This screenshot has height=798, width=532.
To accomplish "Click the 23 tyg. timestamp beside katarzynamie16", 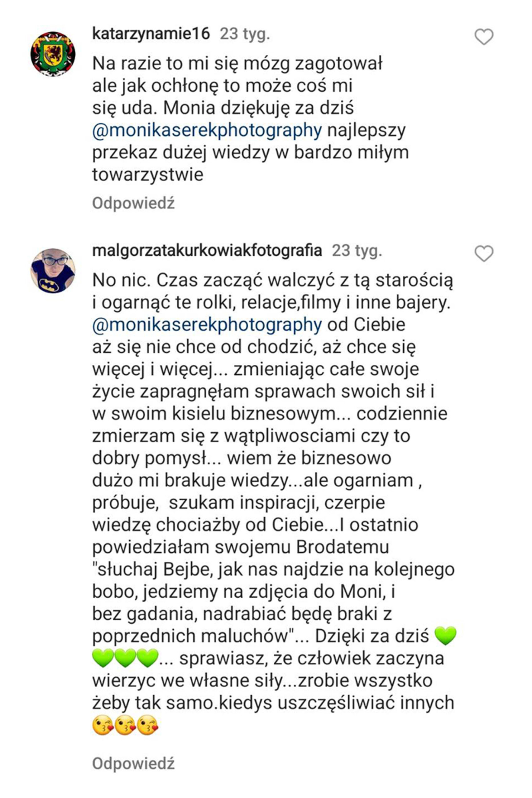I will (x=245, y=34).
